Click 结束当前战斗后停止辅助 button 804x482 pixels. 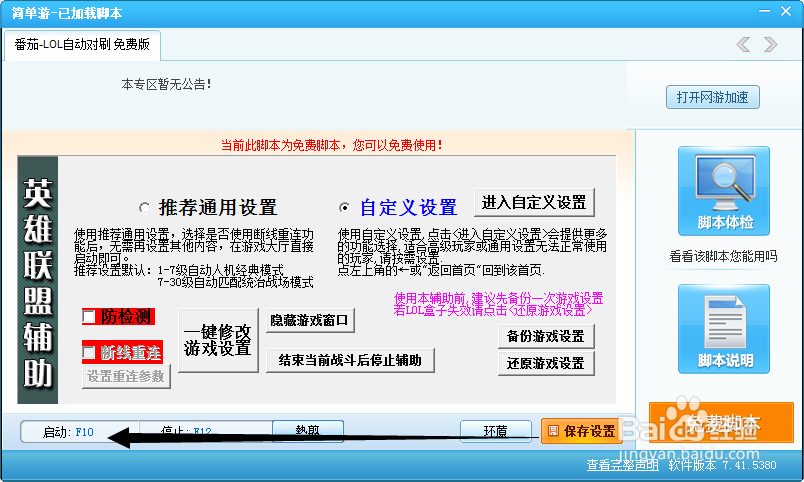pos(350,360)
